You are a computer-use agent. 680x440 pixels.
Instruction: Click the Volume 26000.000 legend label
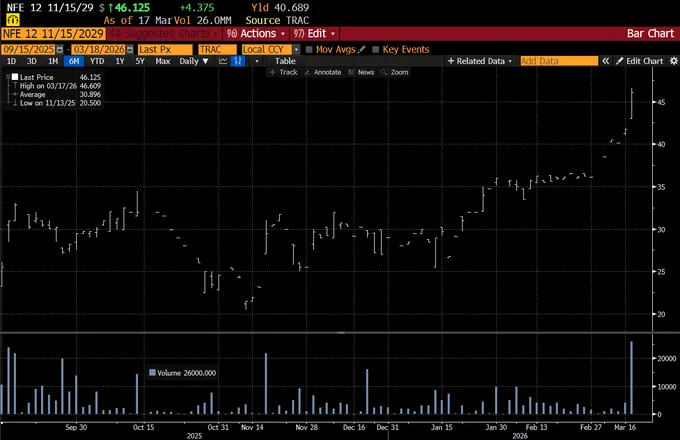click(x=186, y=373)
